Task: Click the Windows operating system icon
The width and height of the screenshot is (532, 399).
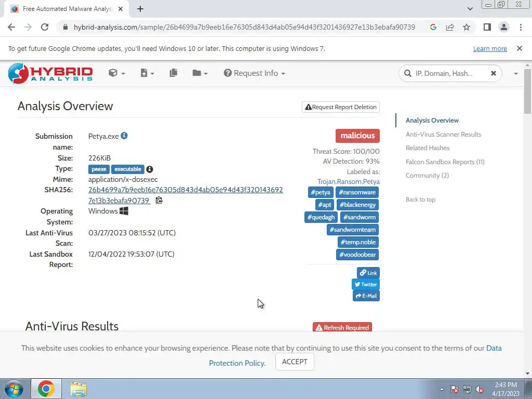Action: coord(124,211)
